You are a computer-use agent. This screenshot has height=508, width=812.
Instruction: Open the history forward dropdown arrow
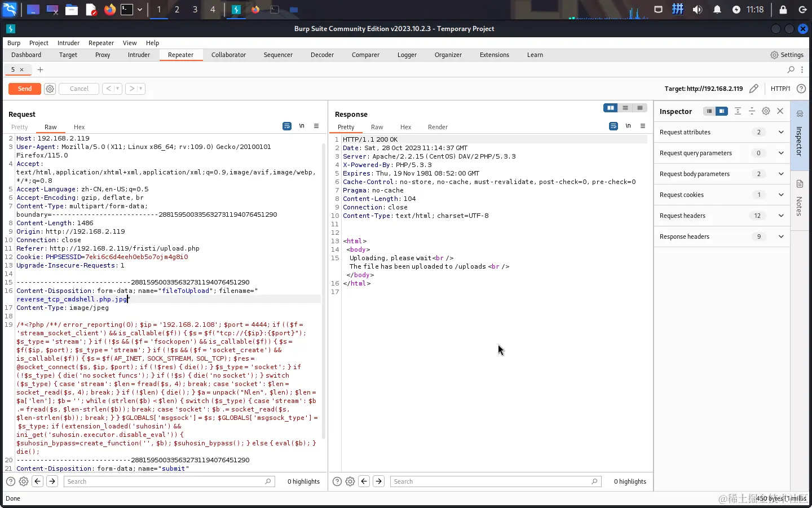[141, 89]
